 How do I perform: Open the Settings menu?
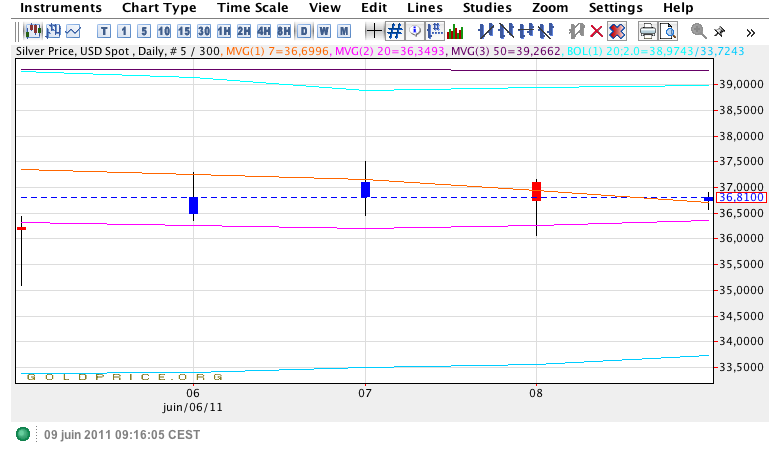coord(615,8)
